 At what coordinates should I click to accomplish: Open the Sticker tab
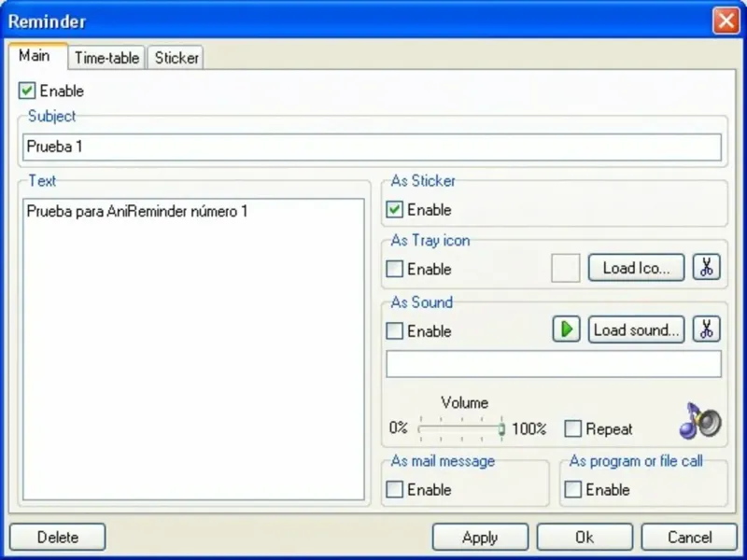click(176, 58)
